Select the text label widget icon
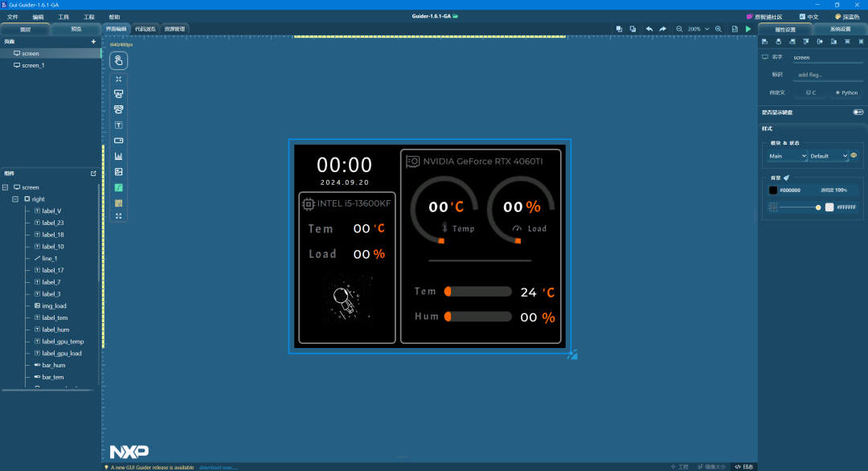The width and height of the screenshot is (868, 471). 119,125
